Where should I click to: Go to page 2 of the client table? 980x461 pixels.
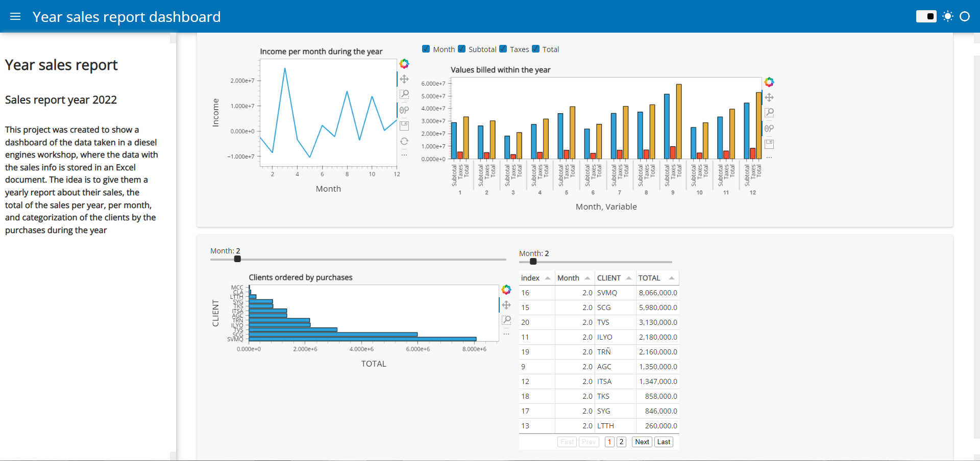pyautogui.click(x=622, y=442)
